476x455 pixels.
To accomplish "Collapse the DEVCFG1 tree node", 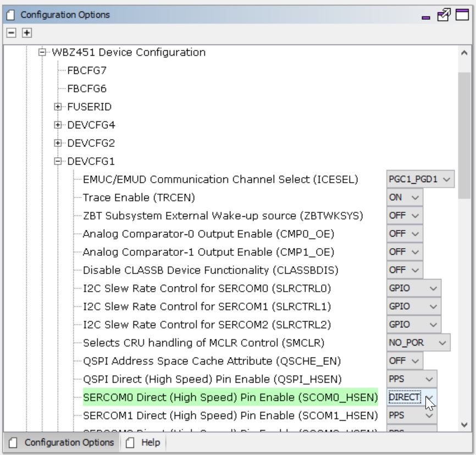I will [58, 161].
